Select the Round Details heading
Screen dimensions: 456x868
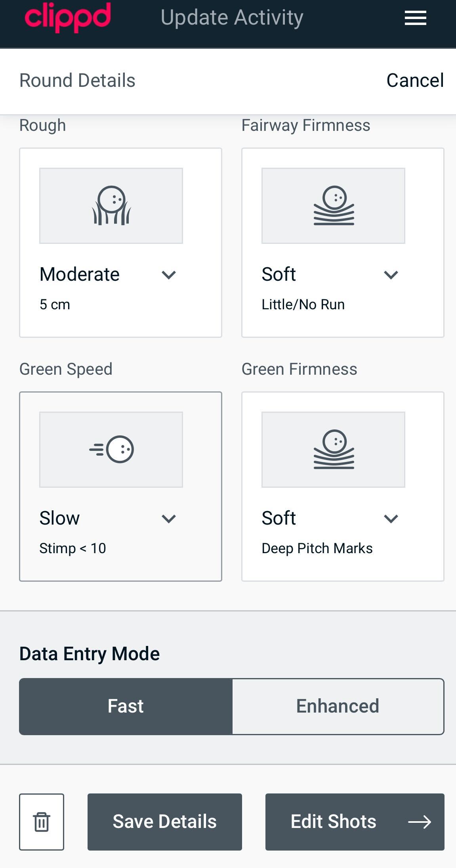coord(77,80)
